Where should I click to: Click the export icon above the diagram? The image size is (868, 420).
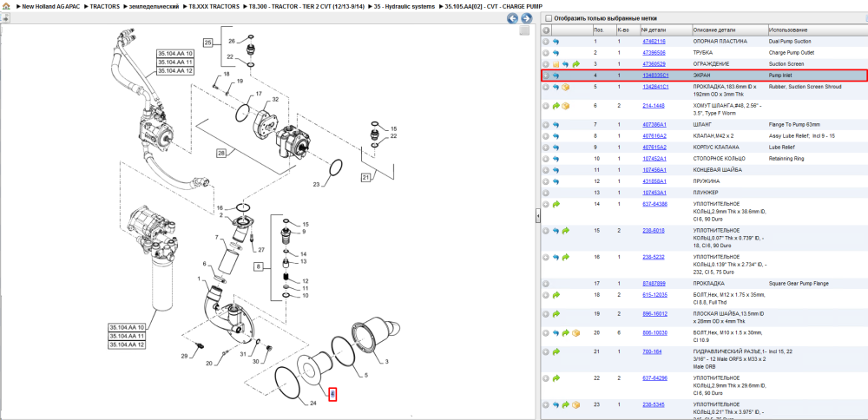click(x=5, y=18)
